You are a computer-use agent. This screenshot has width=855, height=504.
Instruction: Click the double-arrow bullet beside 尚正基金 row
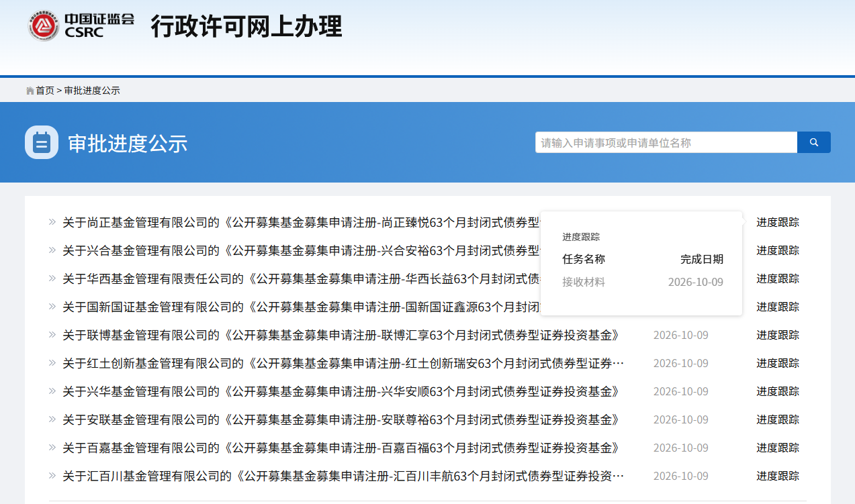pos(52,221)
